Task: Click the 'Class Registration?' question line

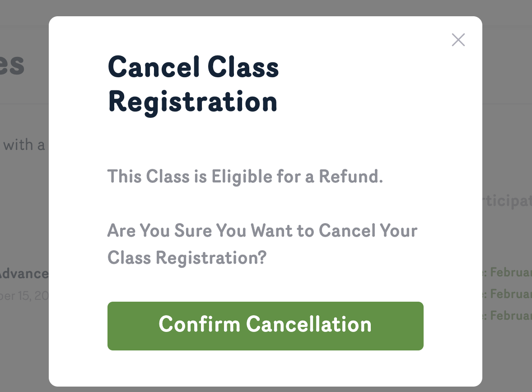Action: pyautogui.click(x=187, y=258)
